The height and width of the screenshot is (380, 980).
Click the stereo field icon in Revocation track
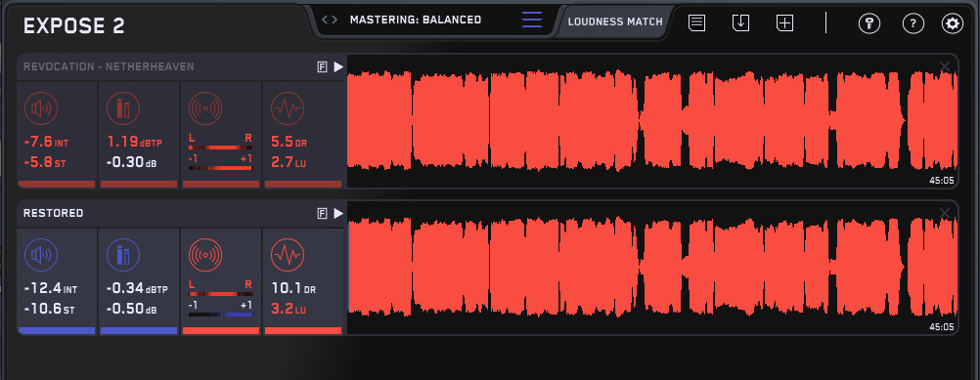click(205, 108)
